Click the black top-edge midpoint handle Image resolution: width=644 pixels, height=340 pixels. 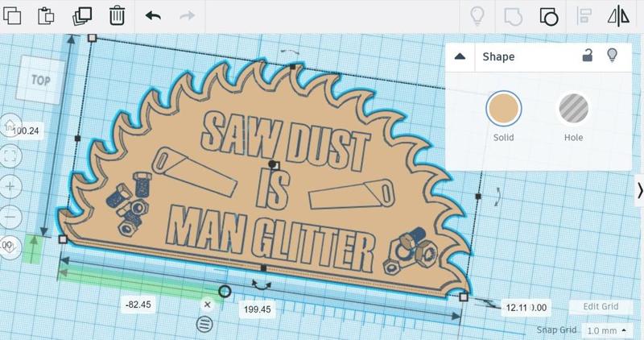pyautogui.click(x=293, y=67)
